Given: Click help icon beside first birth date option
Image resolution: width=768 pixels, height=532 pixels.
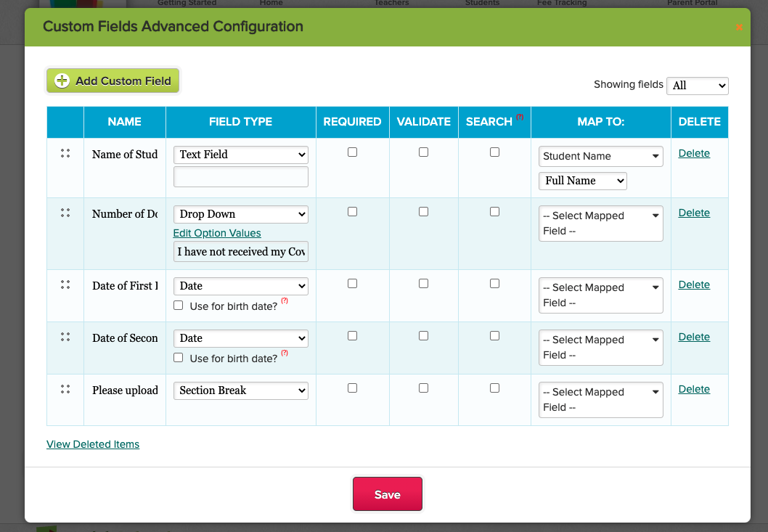Looking at the screenshot, I should pyautogui.click(x=285, y=301).
